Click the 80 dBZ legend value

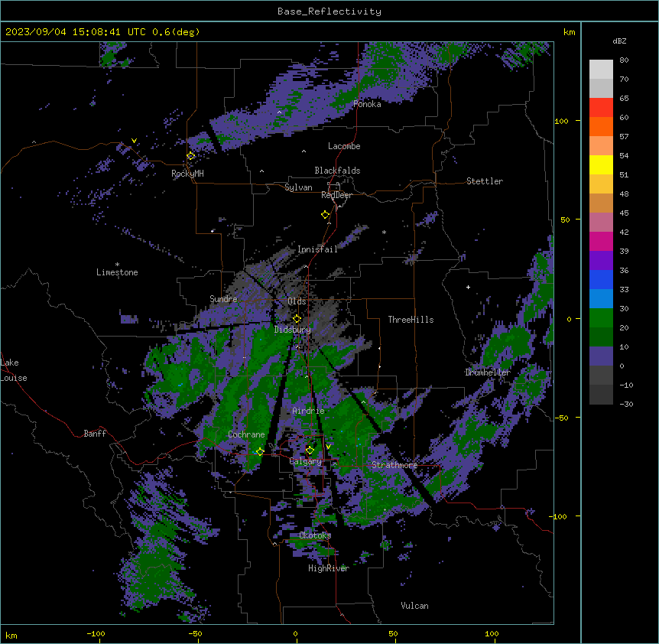(x=624, y=60)
